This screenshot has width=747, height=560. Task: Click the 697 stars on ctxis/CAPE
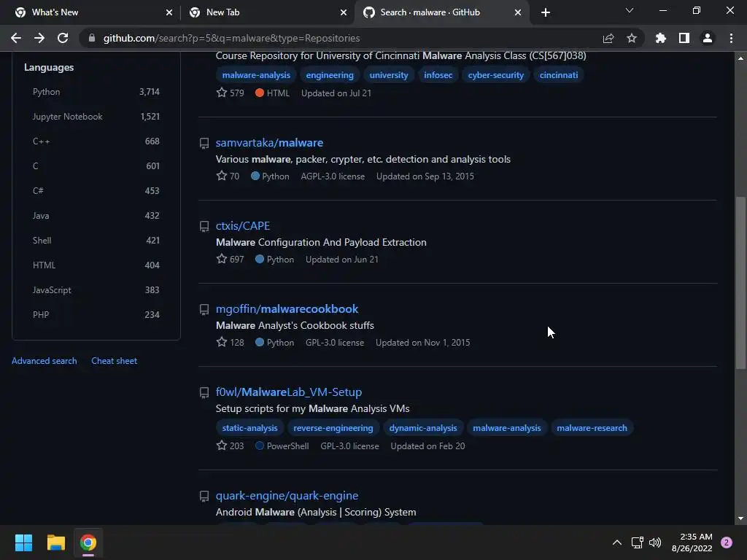[x=230, y=260]
